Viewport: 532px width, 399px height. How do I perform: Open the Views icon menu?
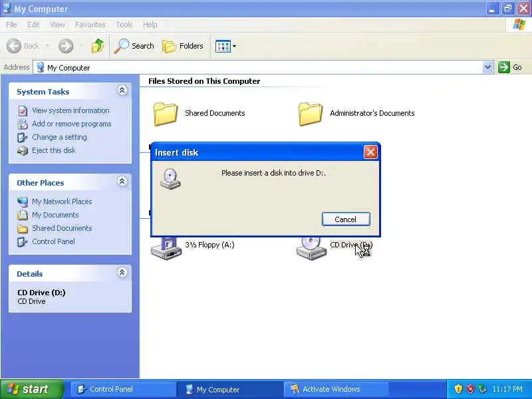click(x=225, y=46)
